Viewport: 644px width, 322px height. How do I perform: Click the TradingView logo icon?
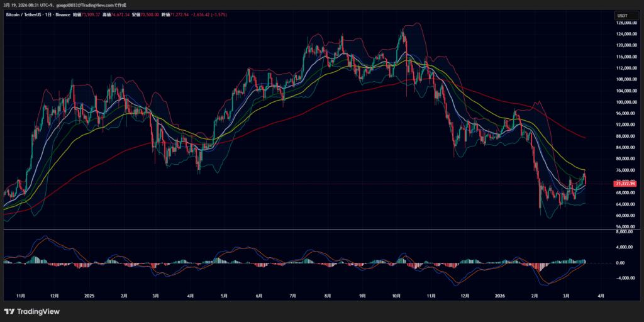(9, 311)
